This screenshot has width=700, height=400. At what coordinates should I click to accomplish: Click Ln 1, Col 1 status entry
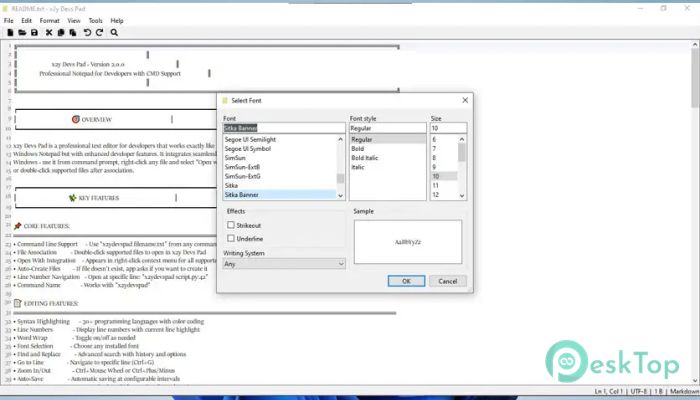610,392
